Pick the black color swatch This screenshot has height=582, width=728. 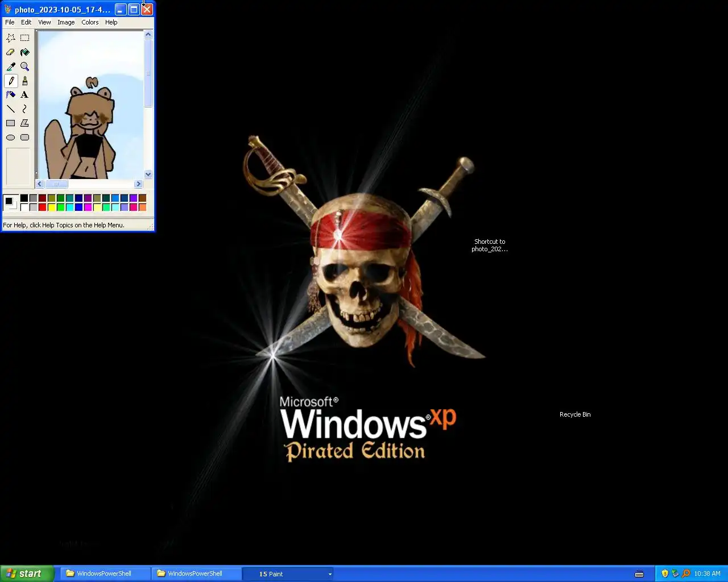point(24,198)
